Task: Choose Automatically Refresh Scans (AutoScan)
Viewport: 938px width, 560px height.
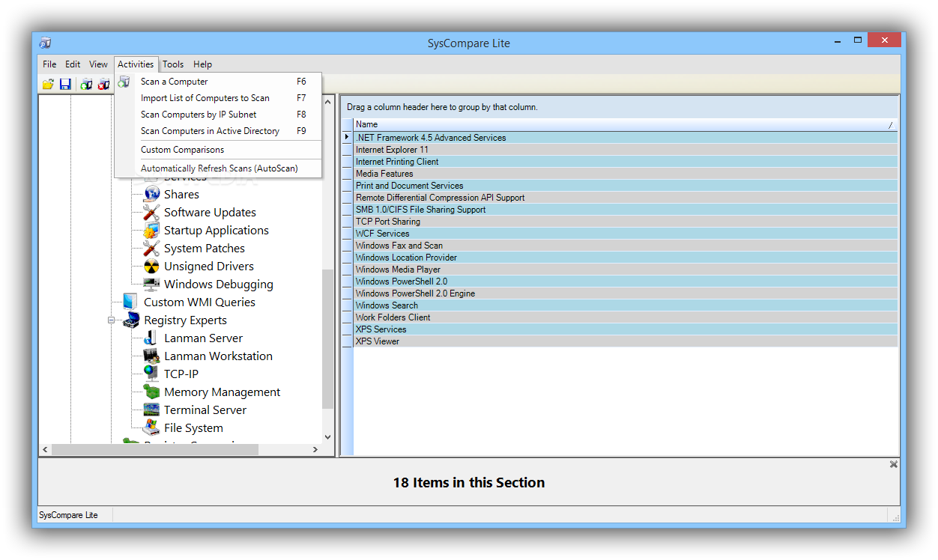Action: (x=218, y=168)
